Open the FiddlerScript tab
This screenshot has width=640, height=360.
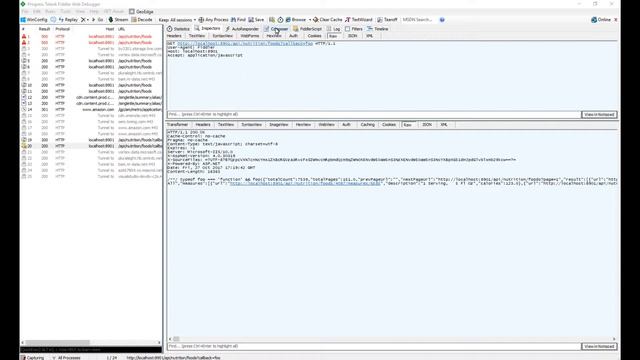coord(308,29)
